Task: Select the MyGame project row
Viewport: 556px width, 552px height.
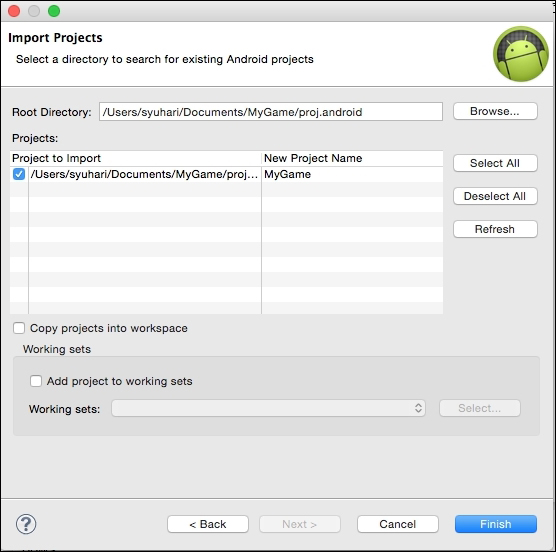Action: click(227, 174)
